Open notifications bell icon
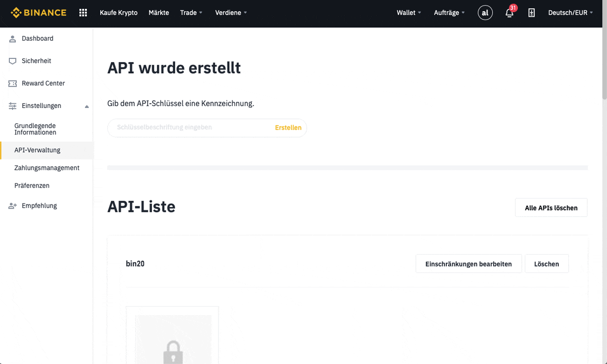The image size is (607, 364). 509,13
